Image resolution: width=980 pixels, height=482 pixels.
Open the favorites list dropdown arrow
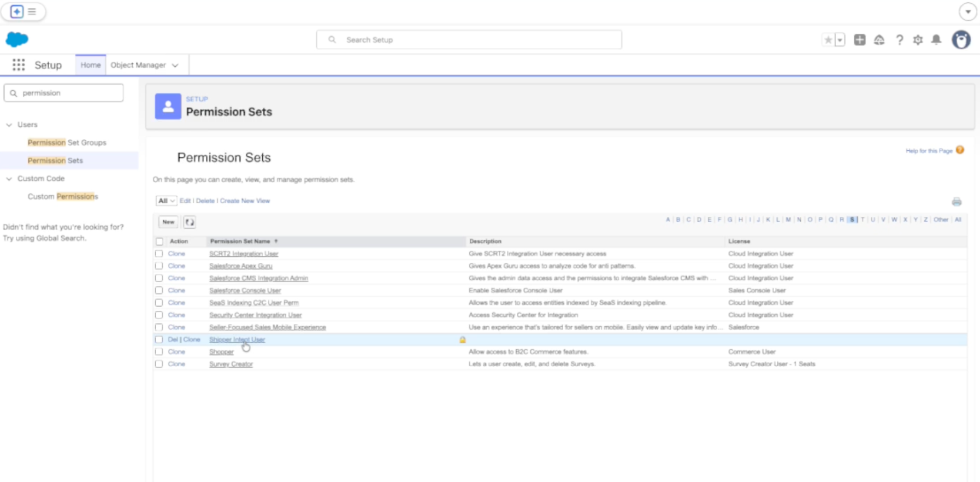(840, 40)
